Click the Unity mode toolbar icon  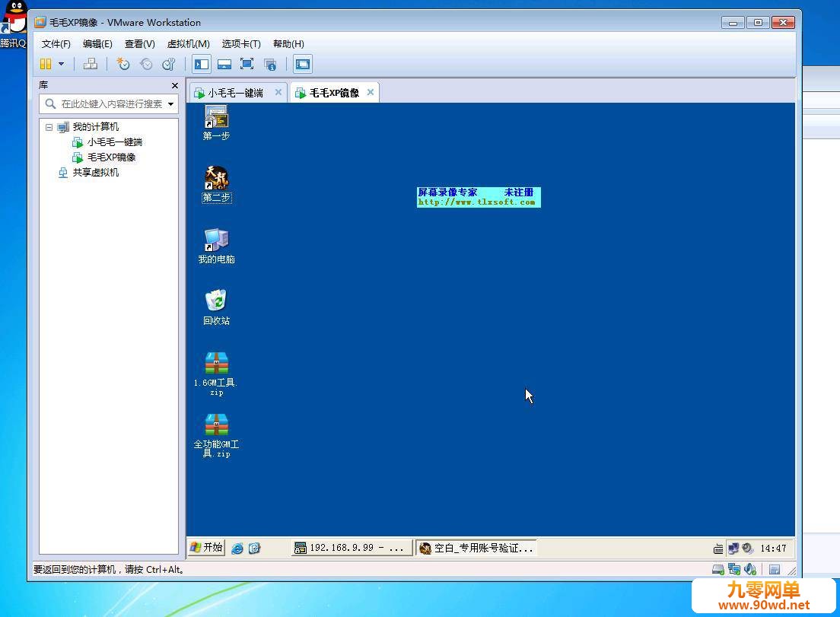(271, 65)
